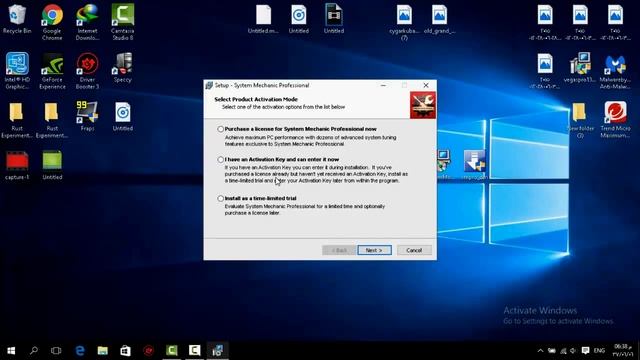Open the Windows Start menu
The height and width of the screenshot is (360, 640).
tap(11, 351)
